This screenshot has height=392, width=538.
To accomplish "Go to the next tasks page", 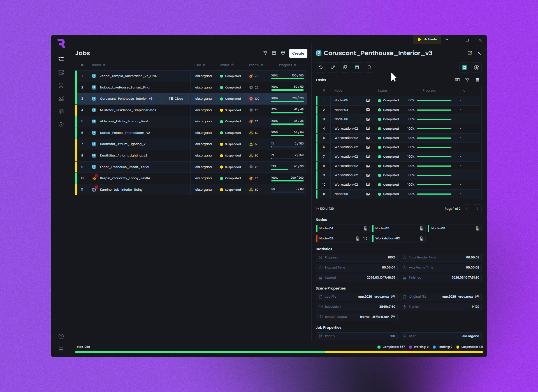I will pos(477,209).
